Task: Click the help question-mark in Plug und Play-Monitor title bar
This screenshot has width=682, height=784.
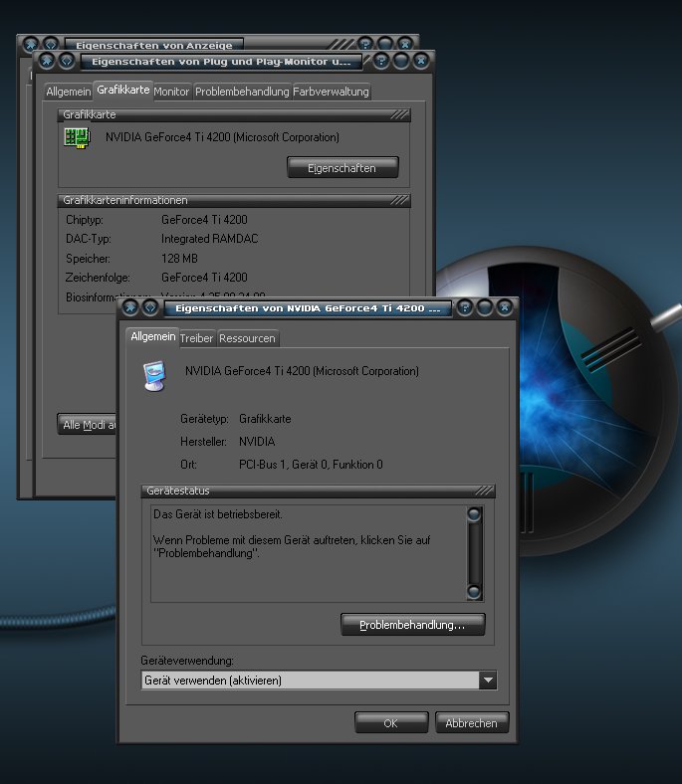Action: click(x=381, y=61)
